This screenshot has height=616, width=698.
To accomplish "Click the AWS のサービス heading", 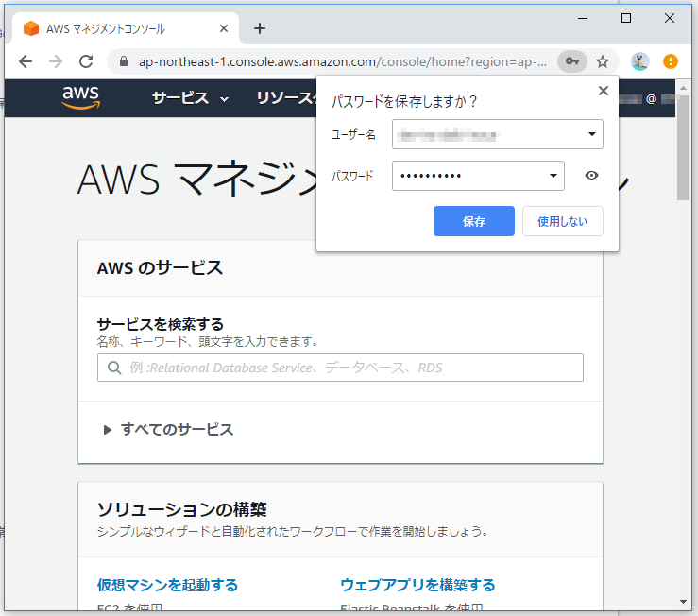I will coord(160,268).
